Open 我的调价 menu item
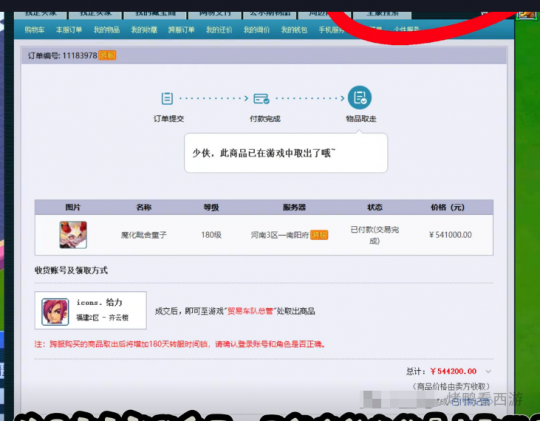 [257, 30]
